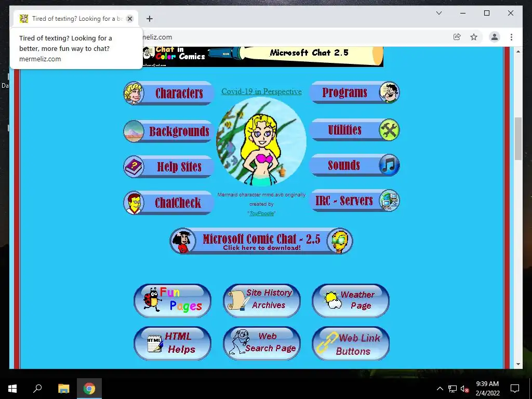
Task: Click the detective search figure icon
Action: point(238,342)
